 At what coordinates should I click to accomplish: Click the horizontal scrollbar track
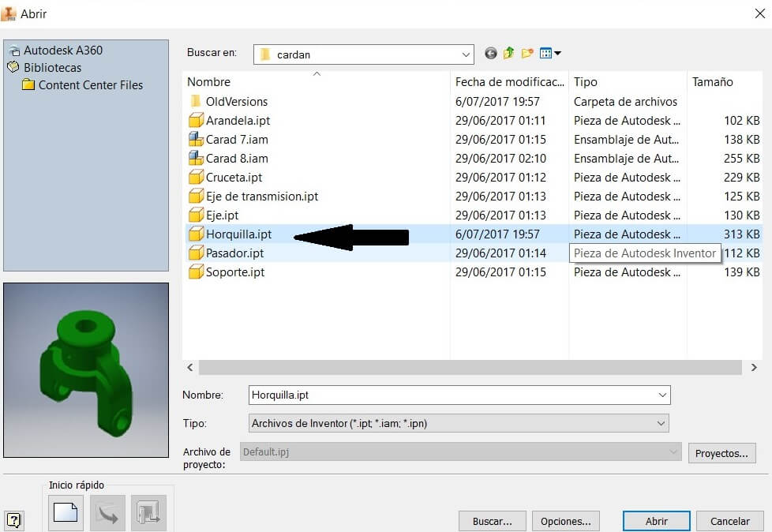coord(470,367)
